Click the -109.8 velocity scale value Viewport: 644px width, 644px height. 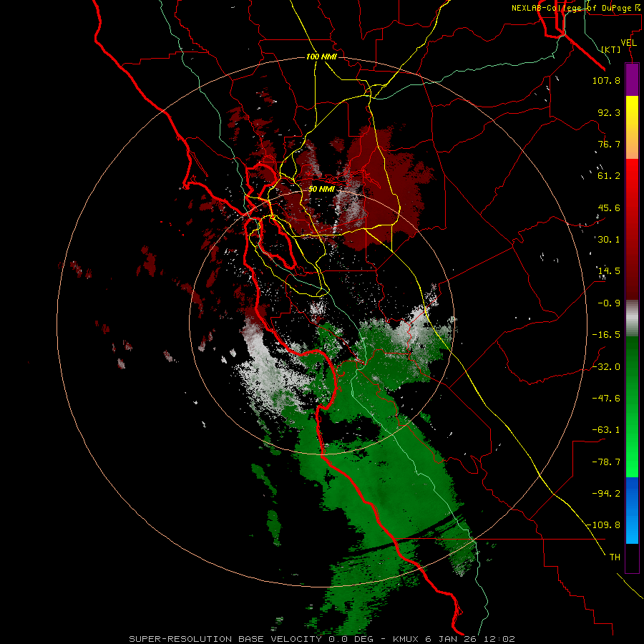(x=603, y=525)
